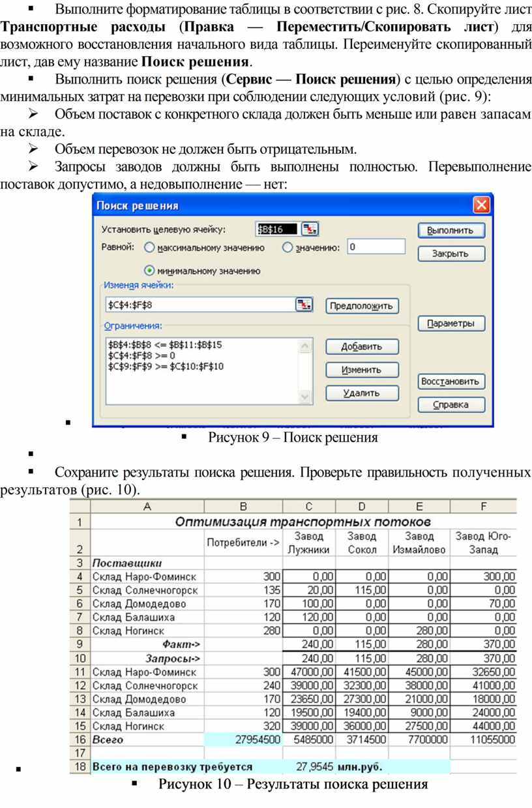Screen dimensions: 532x808
Task: Select значению radio option
Action: [x=288, y=248]
